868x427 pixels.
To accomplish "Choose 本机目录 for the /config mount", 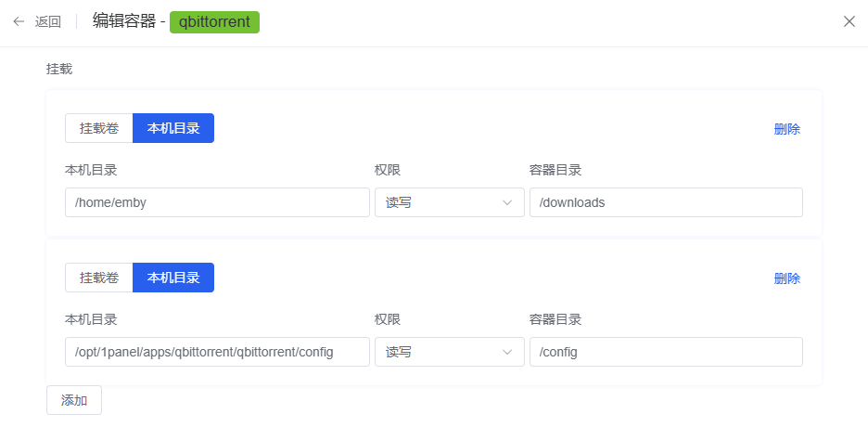I will 173,278.
